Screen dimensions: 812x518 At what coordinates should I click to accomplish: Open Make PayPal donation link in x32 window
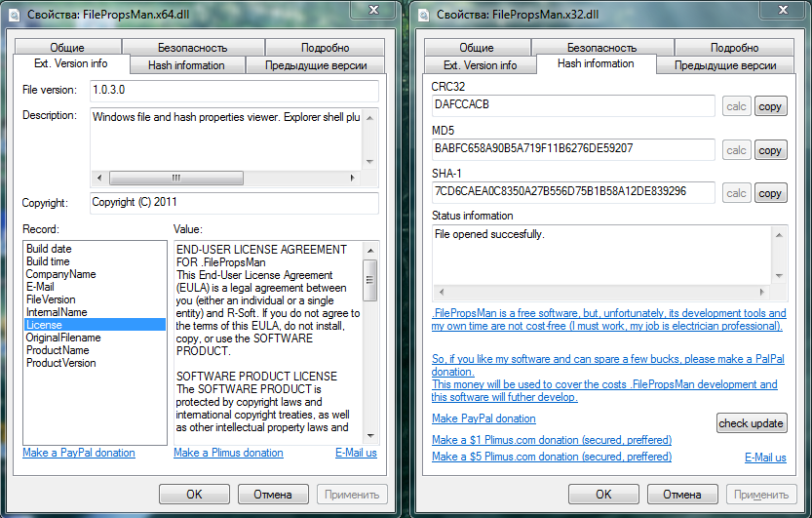point(483,418)
